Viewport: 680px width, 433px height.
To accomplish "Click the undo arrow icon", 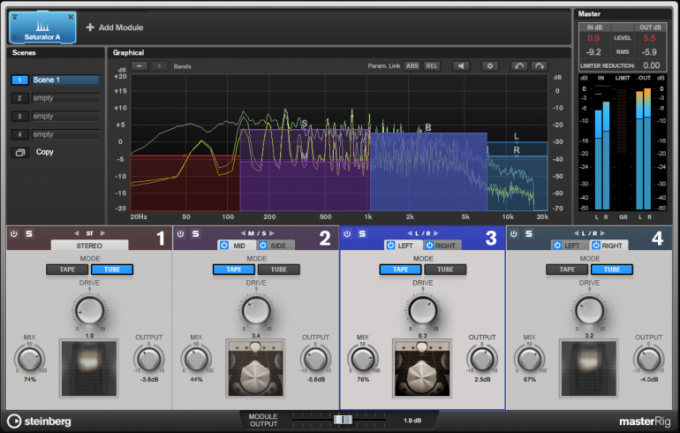I will (519, 66).
